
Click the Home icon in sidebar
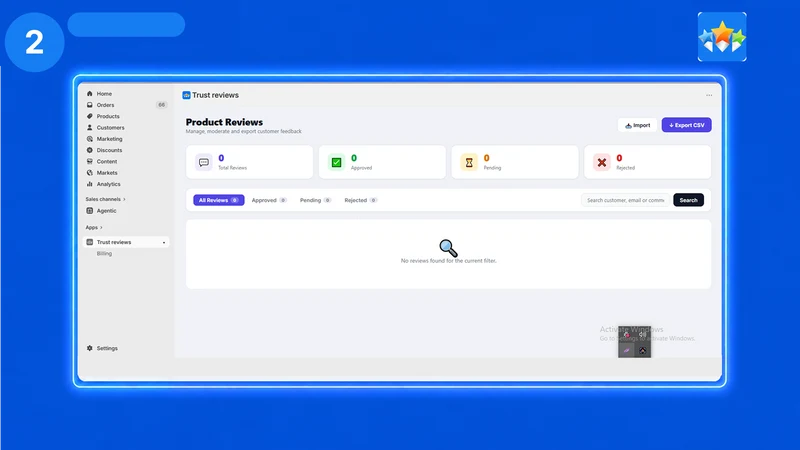tap(90, 94)
